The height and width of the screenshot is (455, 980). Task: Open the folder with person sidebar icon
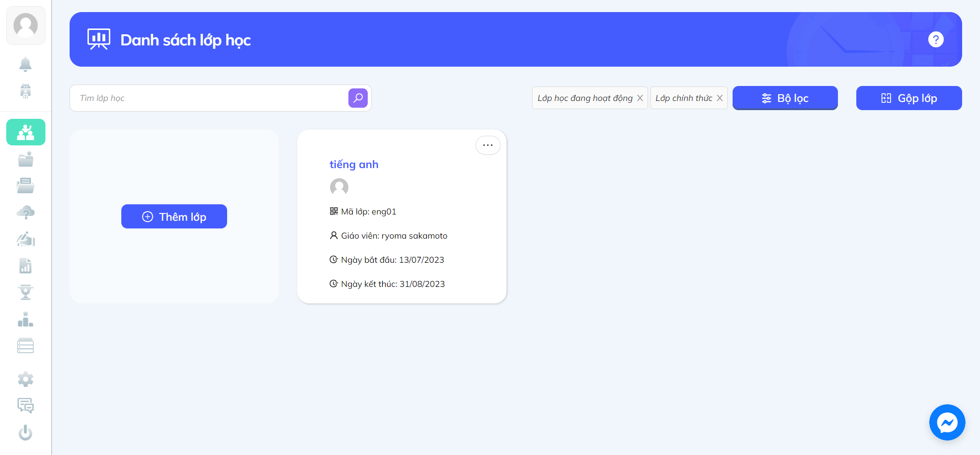(26, 159)
